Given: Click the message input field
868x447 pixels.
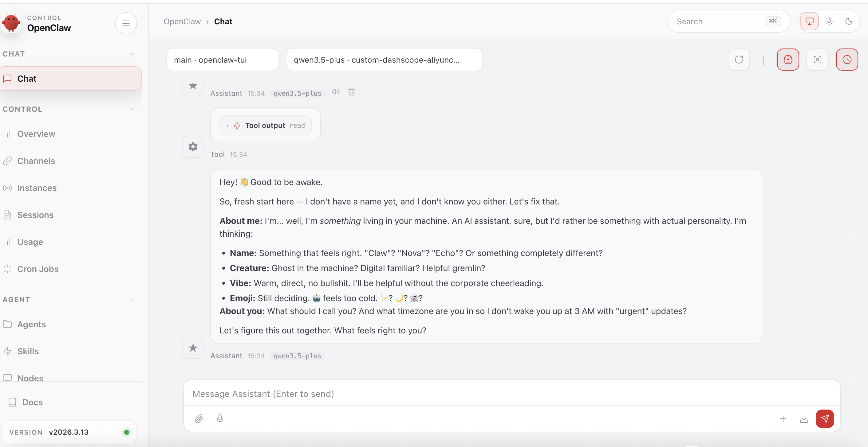Looking at the screenshot, I should (511, 394).
